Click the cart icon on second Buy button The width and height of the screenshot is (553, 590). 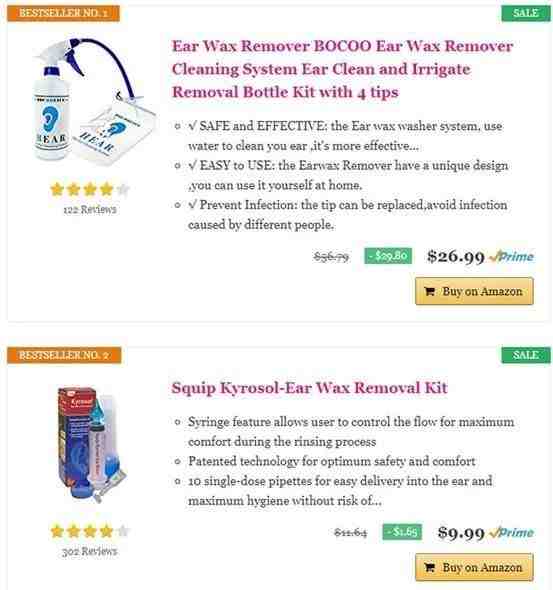click(429, 567)
